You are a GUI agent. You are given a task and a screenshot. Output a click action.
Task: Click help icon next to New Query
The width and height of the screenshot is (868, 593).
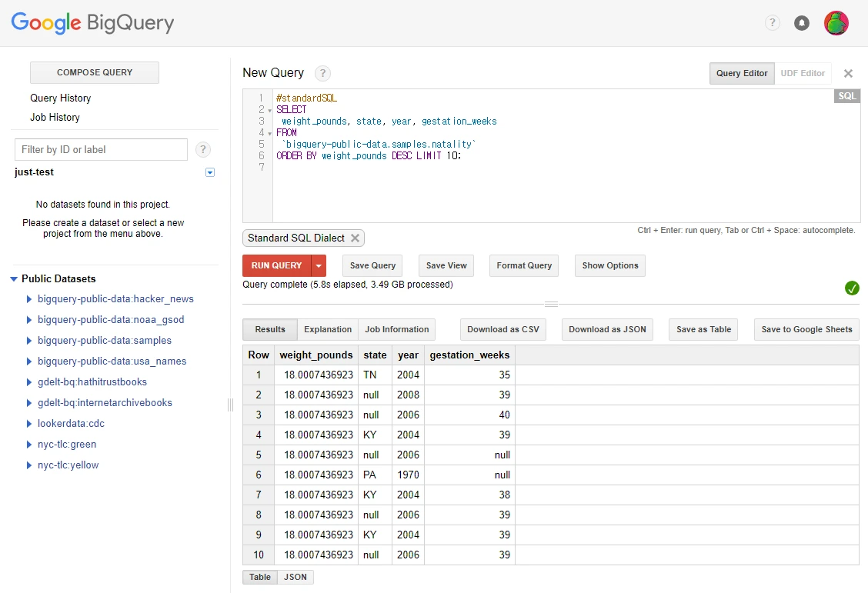coord(323,73)
